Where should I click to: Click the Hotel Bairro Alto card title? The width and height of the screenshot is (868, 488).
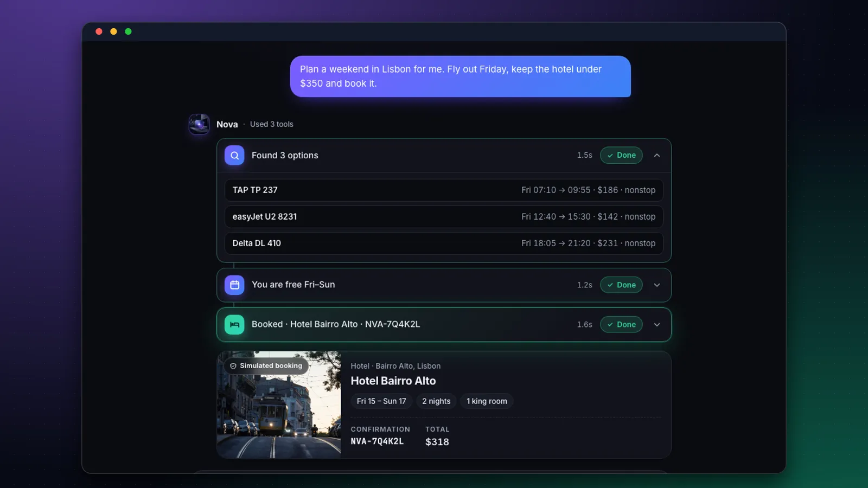click(393, 381)
